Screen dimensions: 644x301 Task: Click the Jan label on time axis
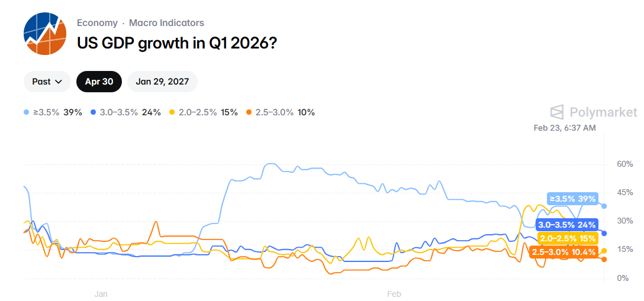click(x=101, y=293)
